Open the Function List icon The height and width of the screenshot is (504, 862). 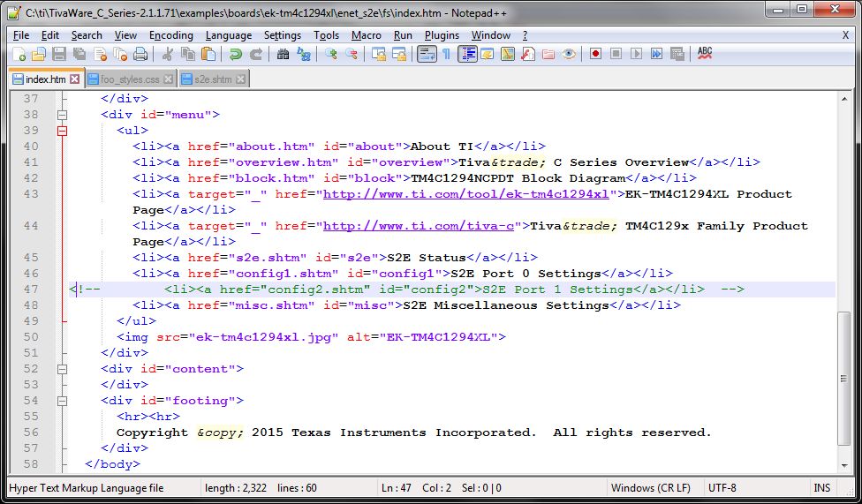pyautogui.click(x=528, y=54)
